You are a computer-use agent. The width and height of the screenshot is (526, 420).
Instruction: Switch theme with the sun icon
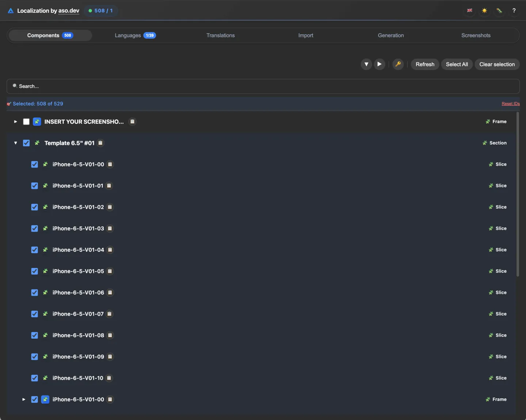484,11
